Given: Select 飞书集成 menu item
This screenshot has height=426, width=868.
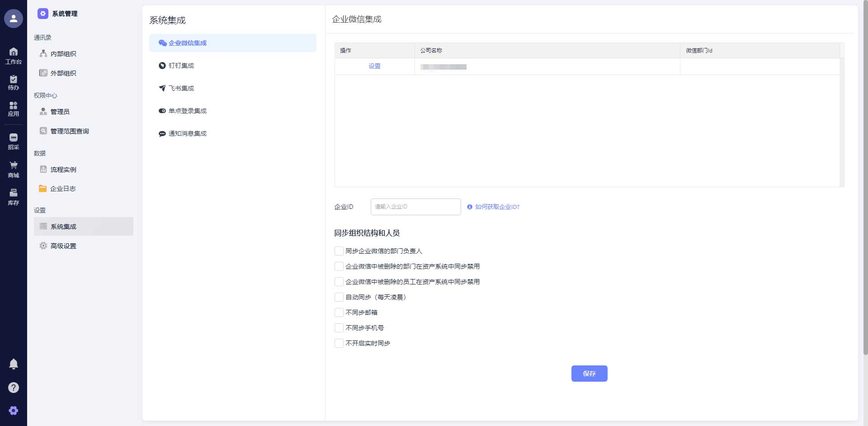Looking at the screenshot, I should point(233,88).
